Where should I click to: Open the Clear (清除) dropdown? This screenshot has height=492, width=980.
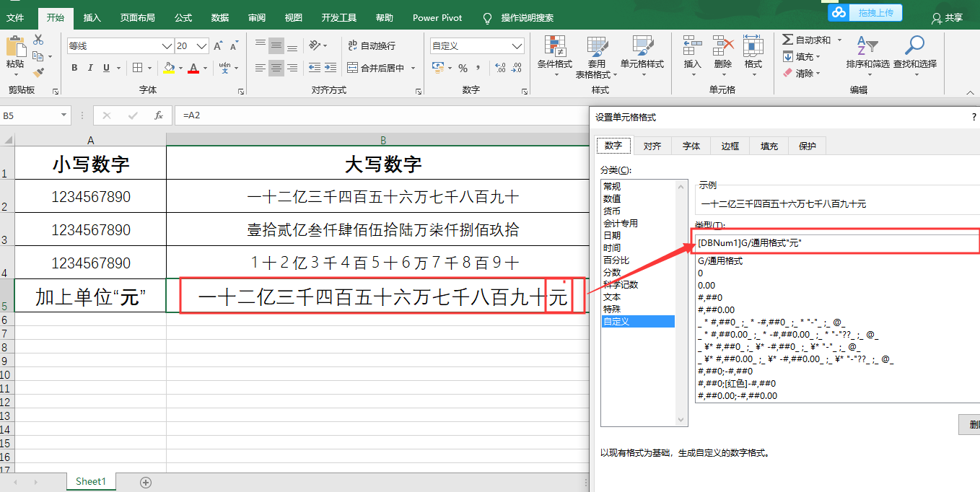801,73
